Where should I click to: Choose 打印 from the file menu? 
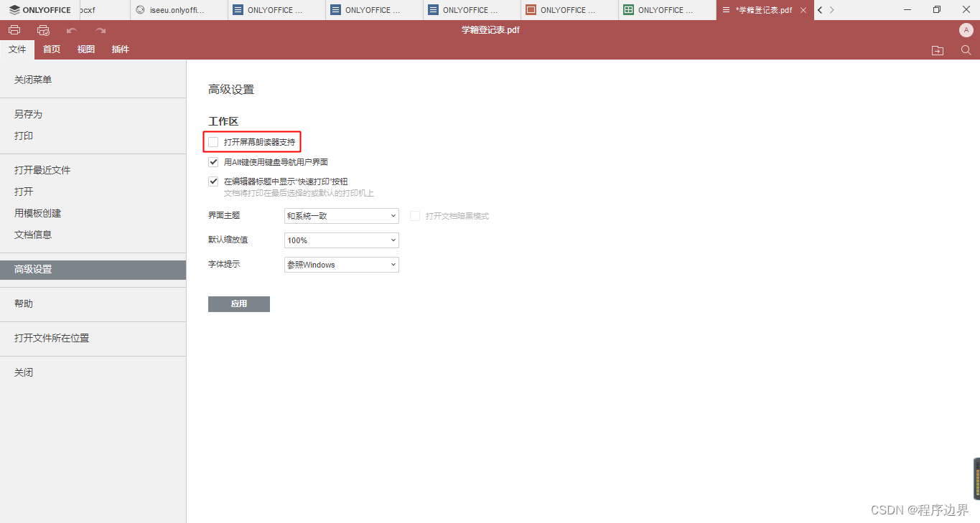(93, 136)
